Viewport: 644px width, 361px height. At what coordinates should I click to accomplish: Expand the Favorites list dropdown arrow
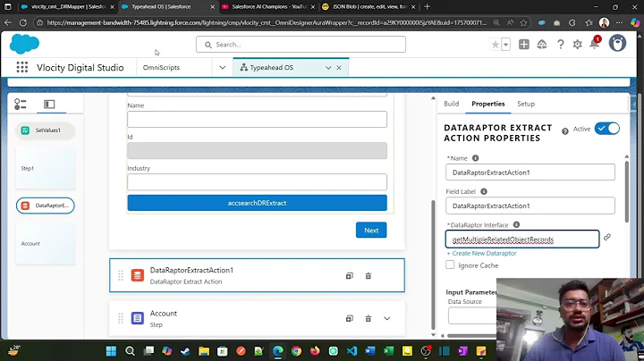click(506, 45)
